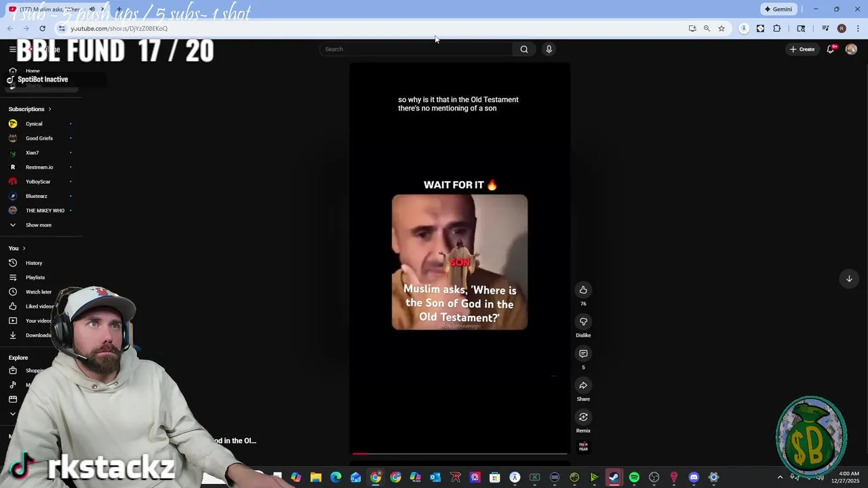Open the Chrome three-dot menu
868x488 pixels.
[858, 28]
